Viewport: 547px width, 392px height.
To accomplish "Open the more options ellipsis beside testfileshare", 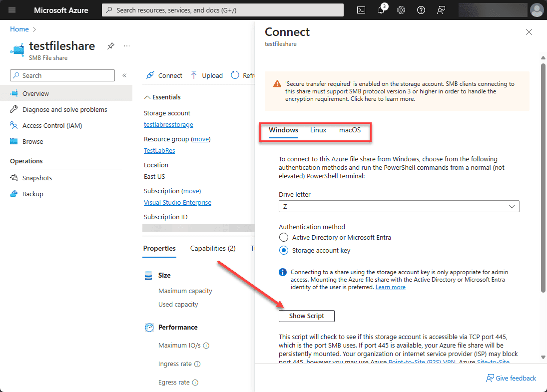I will point(126,46).
